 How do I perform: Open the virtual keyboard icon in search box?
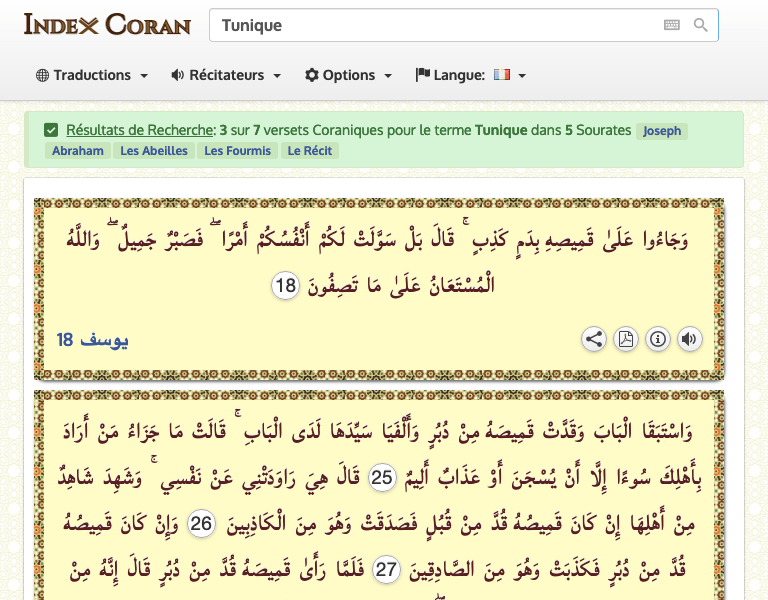tap(672, 25)
